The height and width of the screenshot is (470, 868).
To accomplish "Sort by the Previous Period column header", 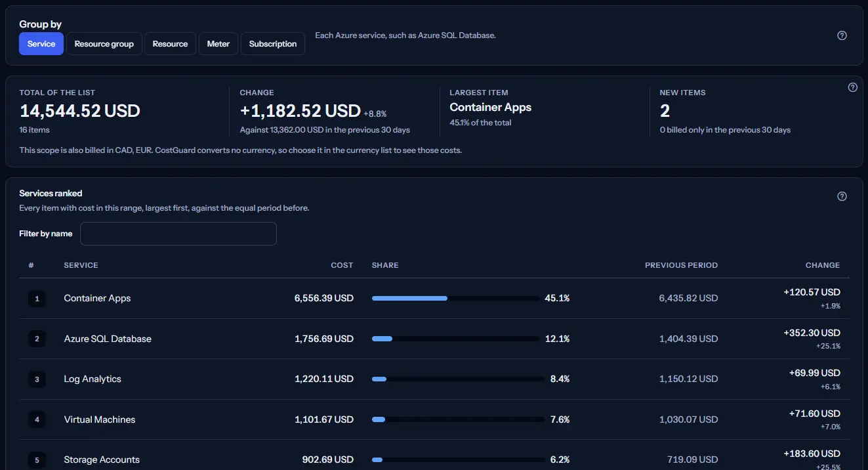I will 681,265.
